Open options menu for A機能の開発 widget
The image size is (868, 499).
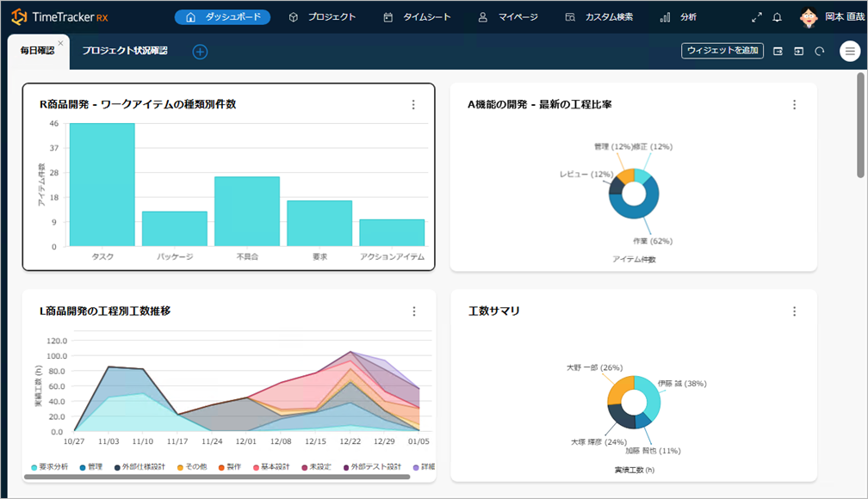(795, 105)
